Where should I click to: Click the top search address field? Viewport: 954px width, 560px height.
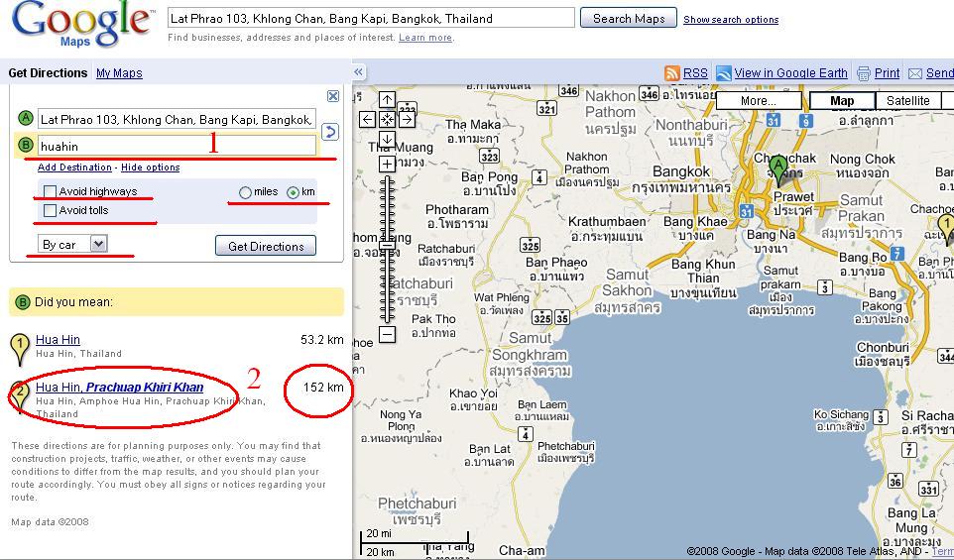pyautogui.click(x=371, y=18)
